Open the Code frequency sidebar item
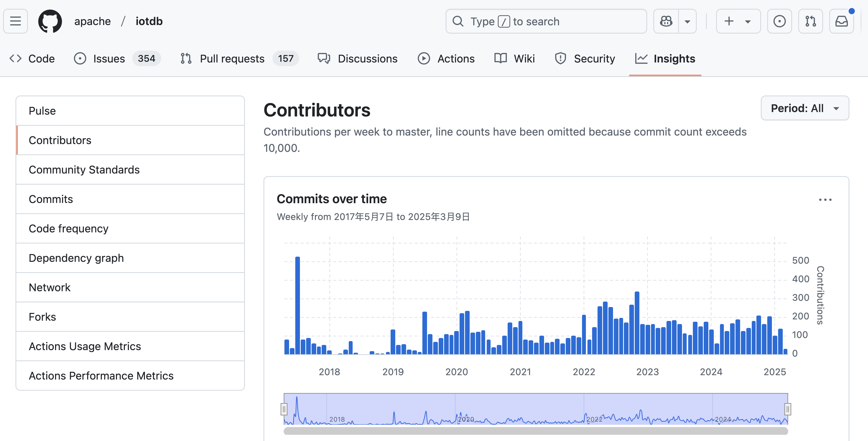 pos(68,229)
